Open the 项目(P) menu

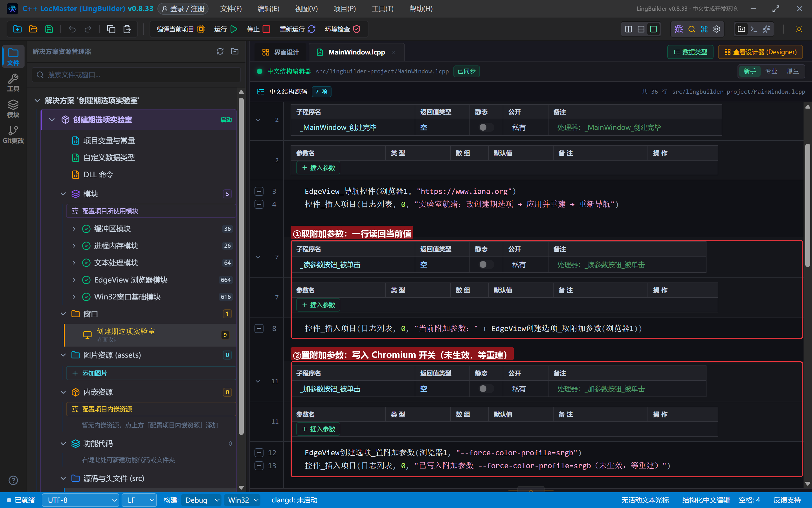click(x=344, y=9)
